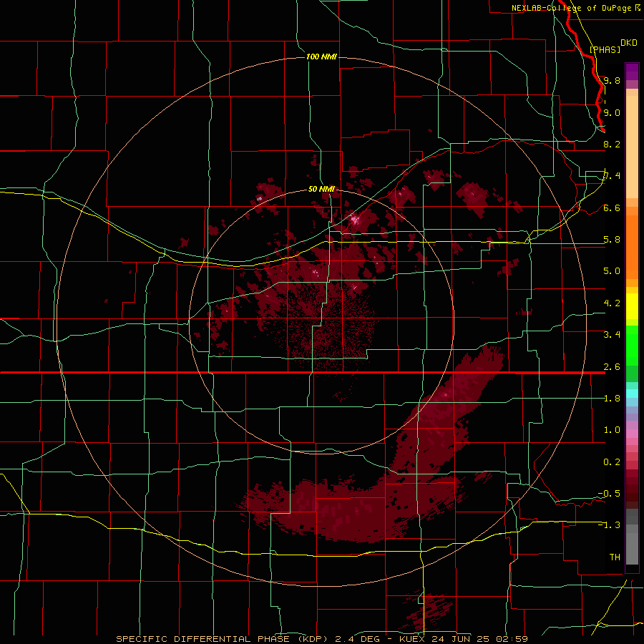This screenshot has height=644, width=644.
Task: Select the 5.0 value on the scale
Action: (612, 271)
